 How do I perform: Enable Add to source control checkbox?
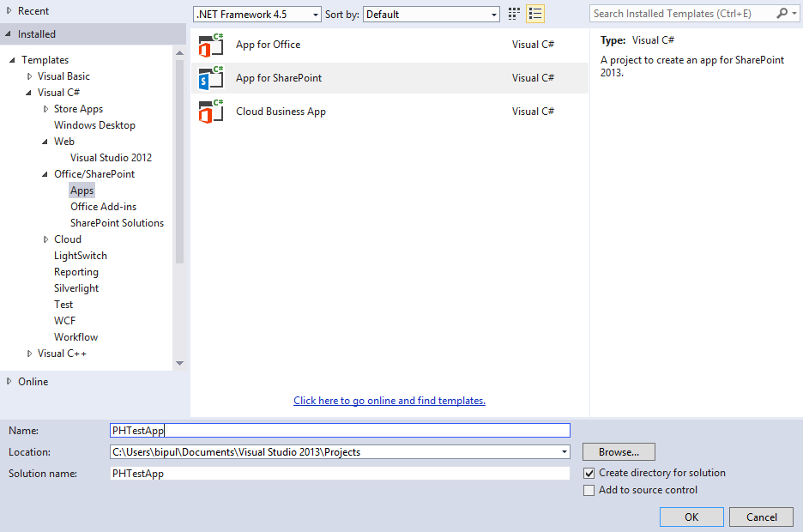(589, 490)
